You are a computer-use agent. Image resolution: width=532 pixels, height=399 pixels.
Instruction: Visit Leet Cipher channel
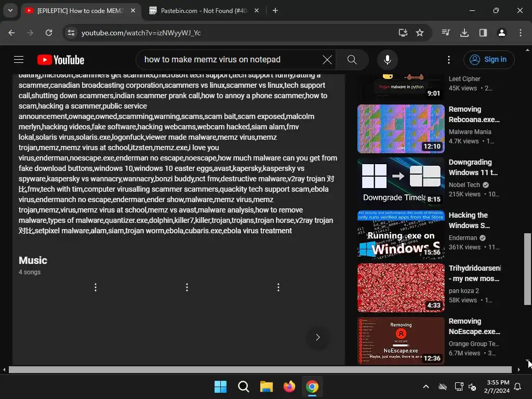pos(464,79)
